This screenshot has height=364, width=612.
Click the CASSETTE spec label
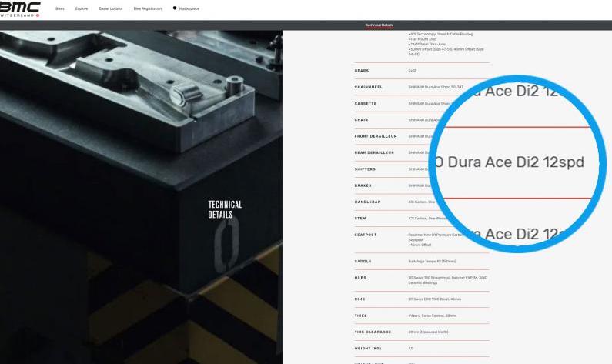point(366,103)
